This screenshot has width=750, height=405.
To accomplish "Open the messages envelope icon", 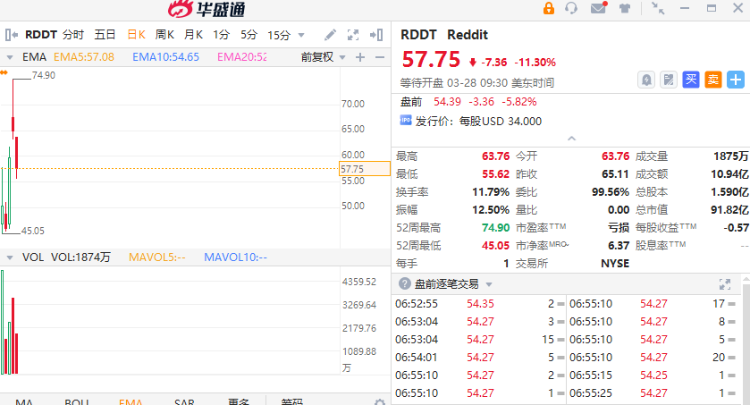I will click(598, 8).
